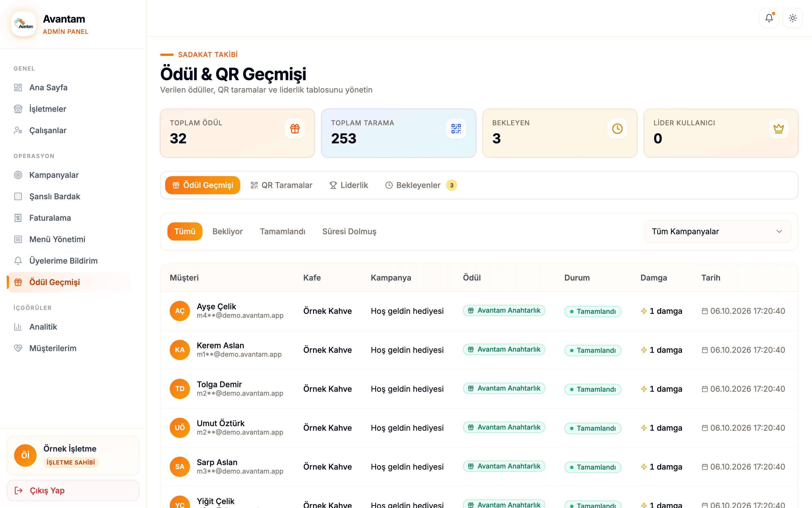Switch to QR Taramalar tab
The width and height of the screenshot is (812, 508).
pyautogui.click(x=281, y=185)
